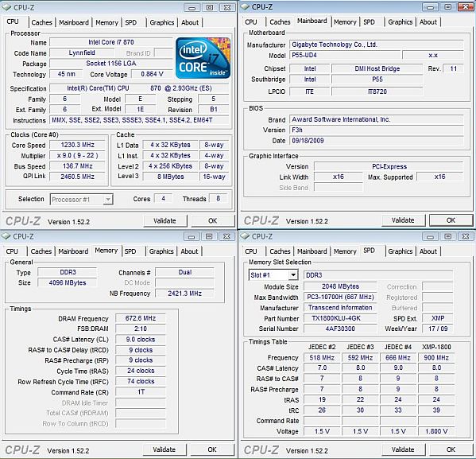
Task: Click the part number TX1800KLU-4GK
Action: (x=340, y=318)
